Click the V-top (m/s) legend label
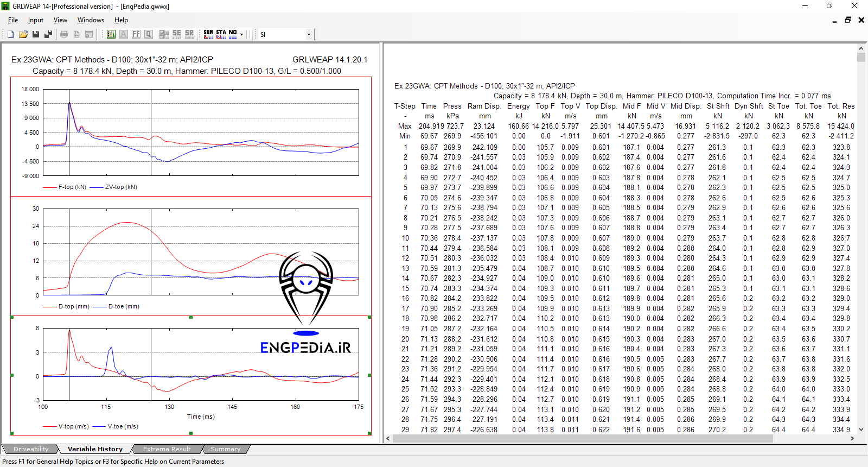The height and width of the screenshot is (467, 868). tap(73, 426)
